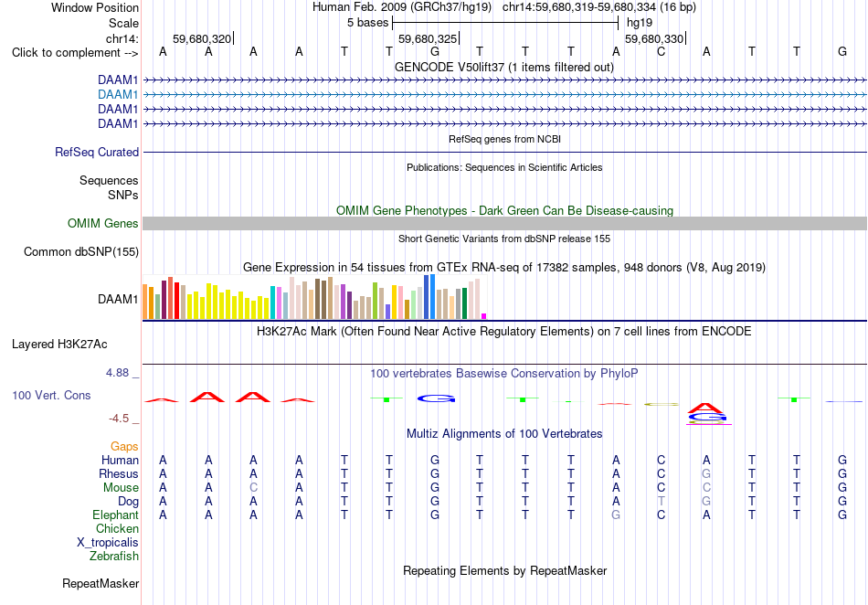Click the stacked A-over-G conservation logo
868x605 pixels.
(707, 414)
